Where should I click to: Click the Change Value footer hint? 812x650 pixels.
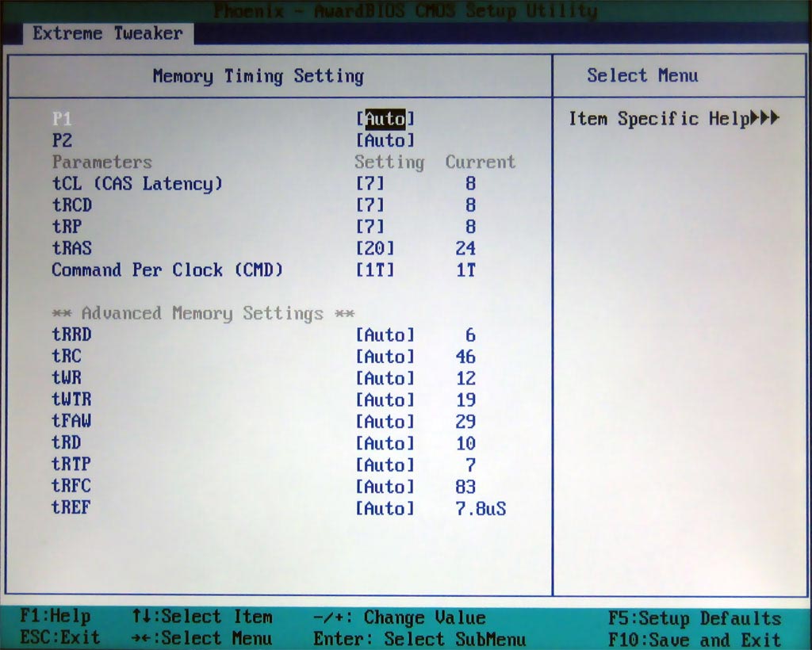coord(400,617)
